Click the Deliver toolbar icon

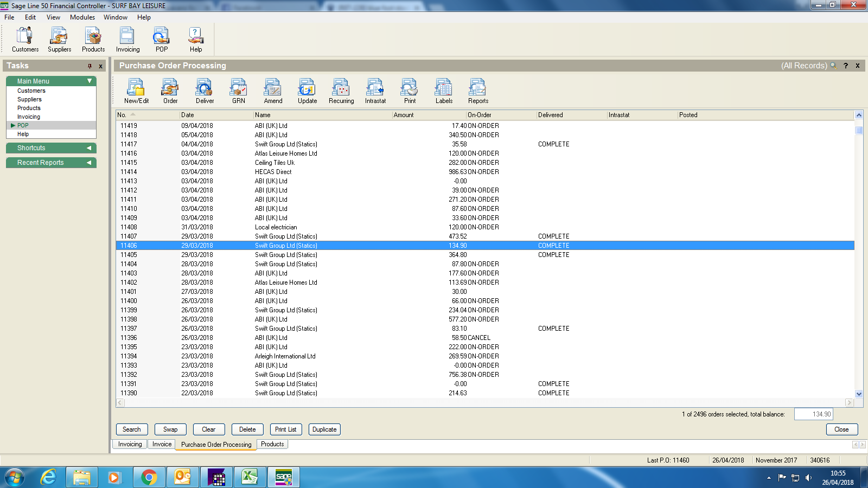(x=205, y=91)
